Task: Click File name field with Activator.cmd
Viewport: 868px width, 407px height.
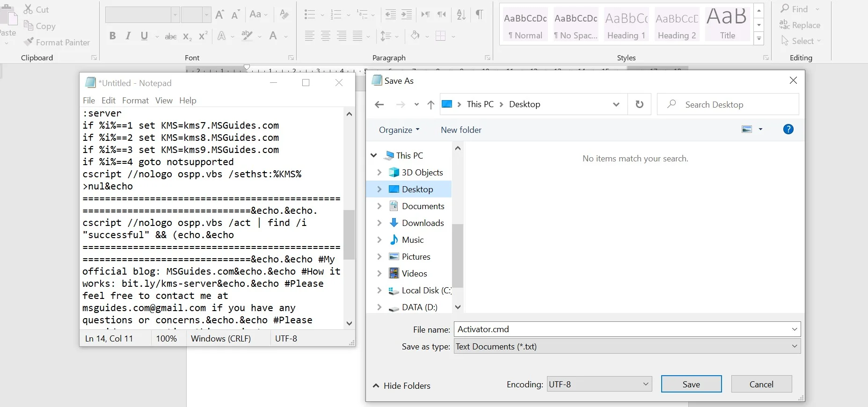Action: click(627, 329)
